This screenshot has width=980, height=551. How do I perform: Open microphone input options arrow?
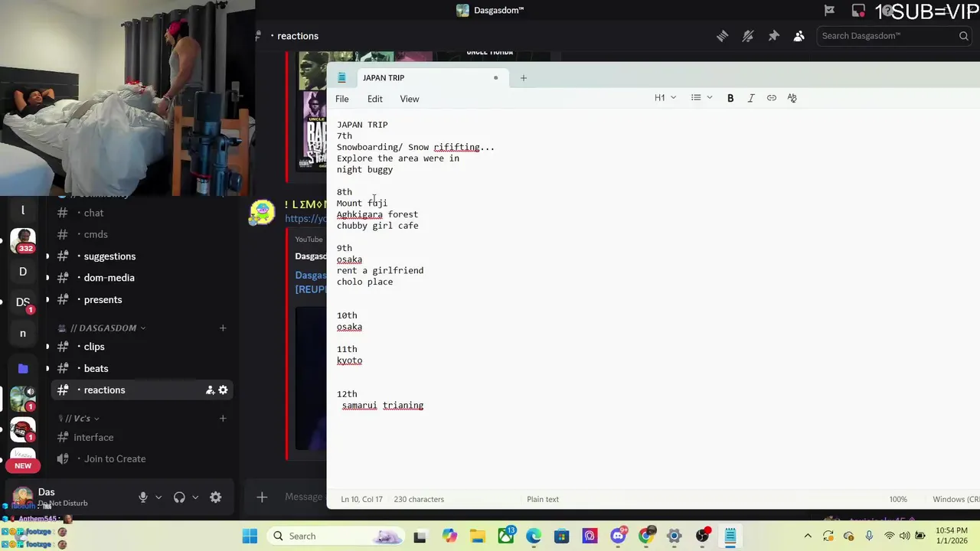[158, 497]
